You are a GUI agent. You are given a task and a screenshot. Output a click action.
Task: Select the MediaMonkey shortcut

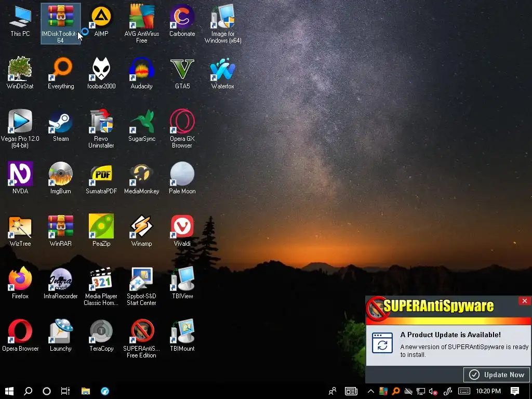pyautogui.click(x=141, y=179)
